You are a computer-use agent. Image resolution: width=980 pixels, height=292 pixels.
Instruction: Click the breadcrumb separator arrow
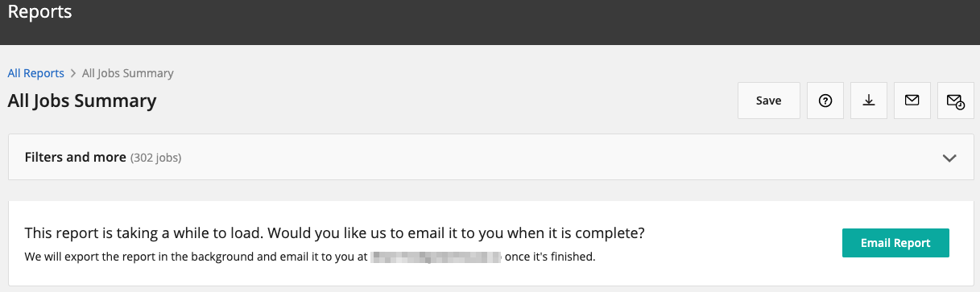[x=73, y=73]
